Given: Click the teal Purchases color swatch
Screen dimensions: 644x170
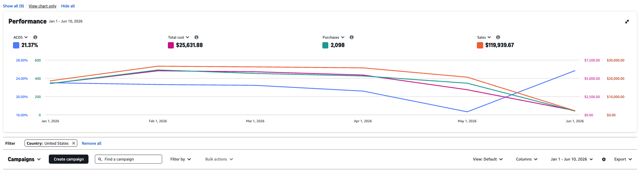Looking at the screenshot, I should [x=326, y=45].
